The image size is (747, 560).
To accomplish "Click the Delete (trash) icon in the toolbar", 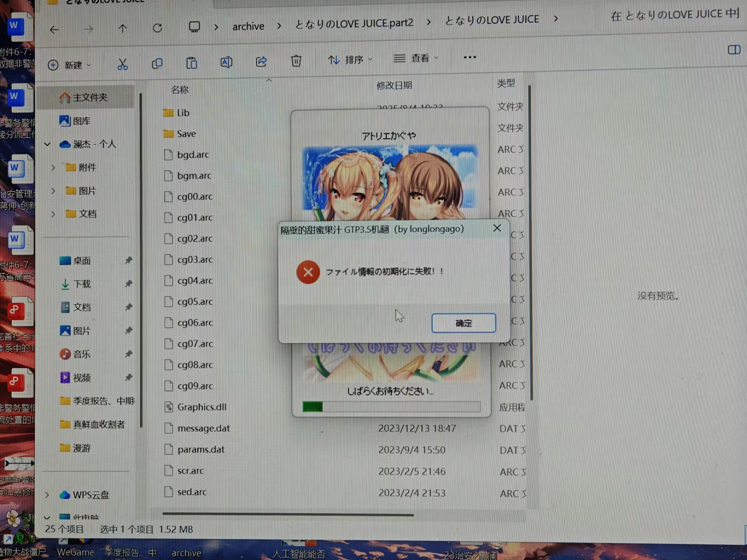I will 296,61.
